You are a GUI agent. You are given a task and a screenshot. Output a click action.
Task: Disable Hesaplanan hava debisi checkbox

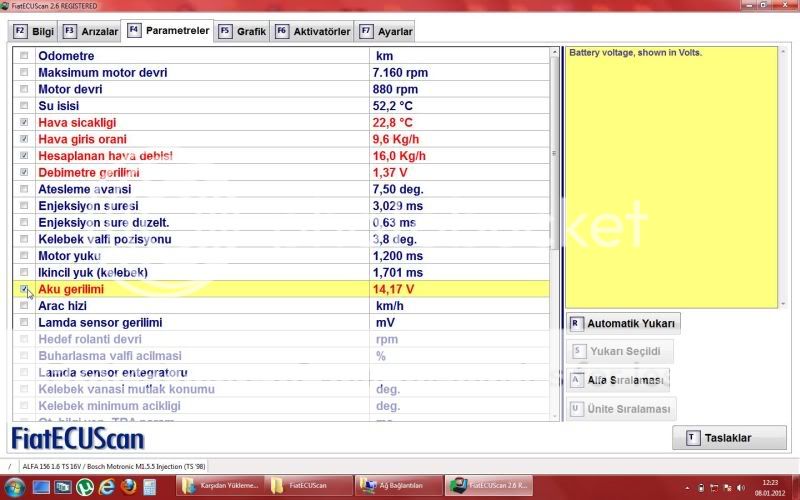point(24,156)
